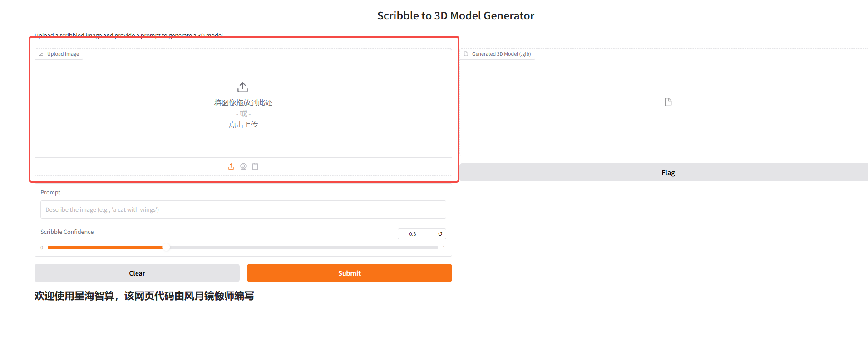Click the 将图像拖放到此处 drop-zone text
This screenshot has width=868, height=350.
point(243,103)
